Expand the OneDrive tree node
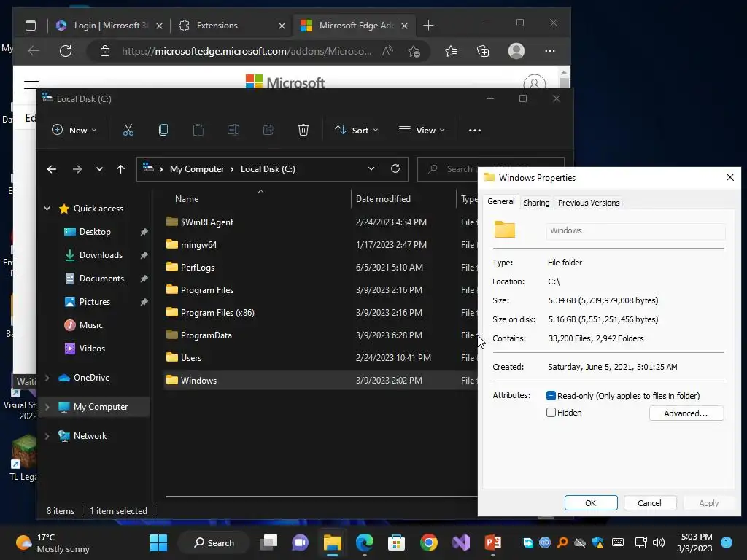The image size is (747, 560). point(47,378)
